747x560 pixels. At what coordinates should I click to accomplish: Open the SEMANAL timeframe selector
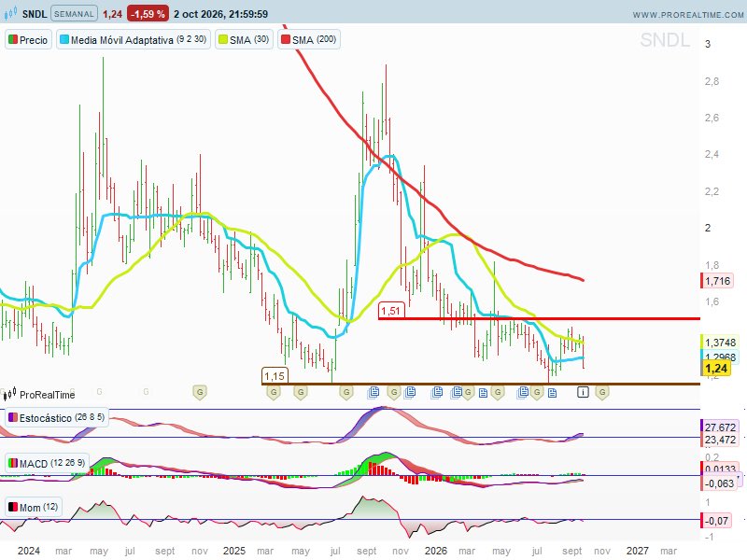(x=74, y=14)
